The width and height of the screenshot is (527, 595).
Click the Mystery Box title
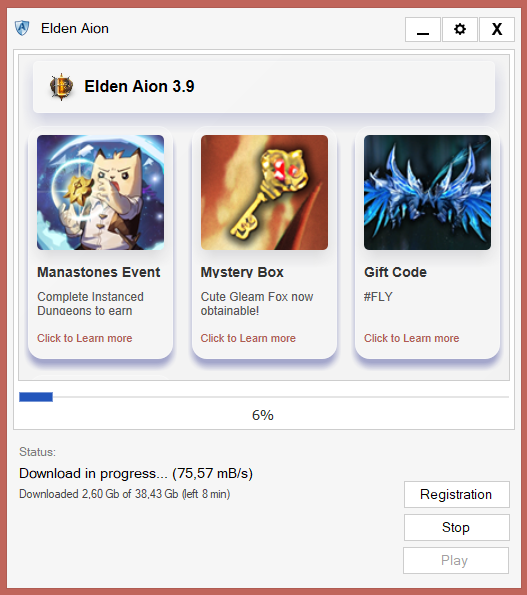point(242,272)
